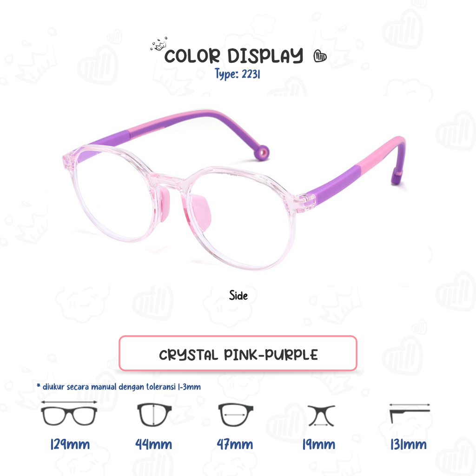Select the Crystal Pink-Purple color box

point(238,353)
